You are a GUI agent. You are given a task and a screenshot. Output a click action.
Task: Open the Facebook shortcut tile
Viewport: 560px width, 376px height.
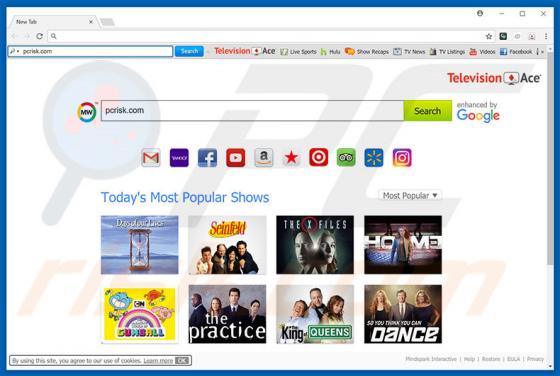(207, 157)
